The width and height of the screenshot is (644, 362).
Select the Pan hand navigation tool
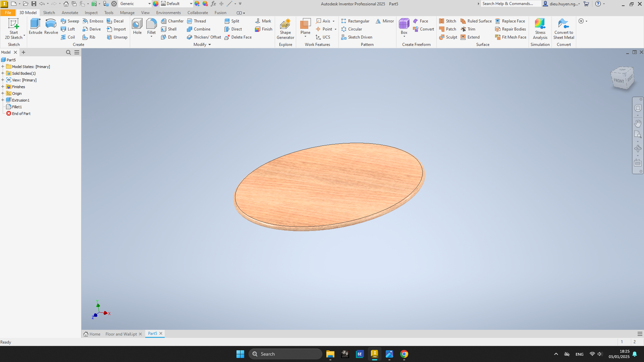[x=638, y=123]
